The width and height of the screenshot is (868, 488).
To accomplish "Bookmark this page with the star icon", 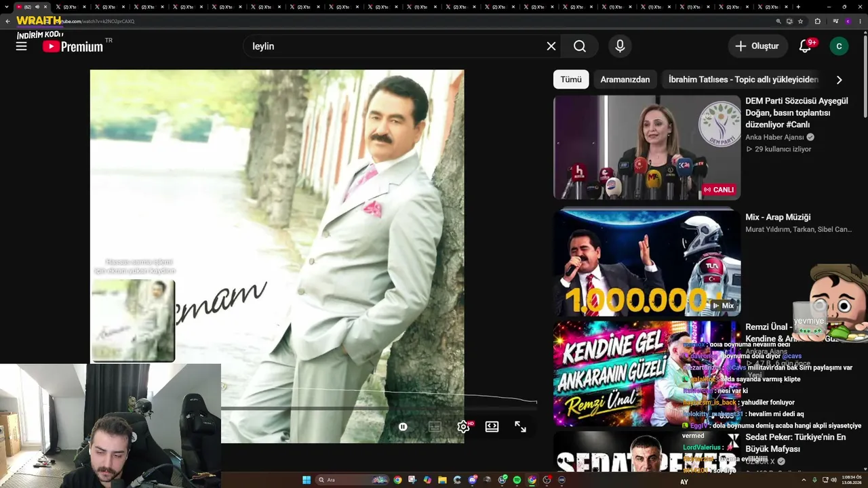I will point(800,21).
